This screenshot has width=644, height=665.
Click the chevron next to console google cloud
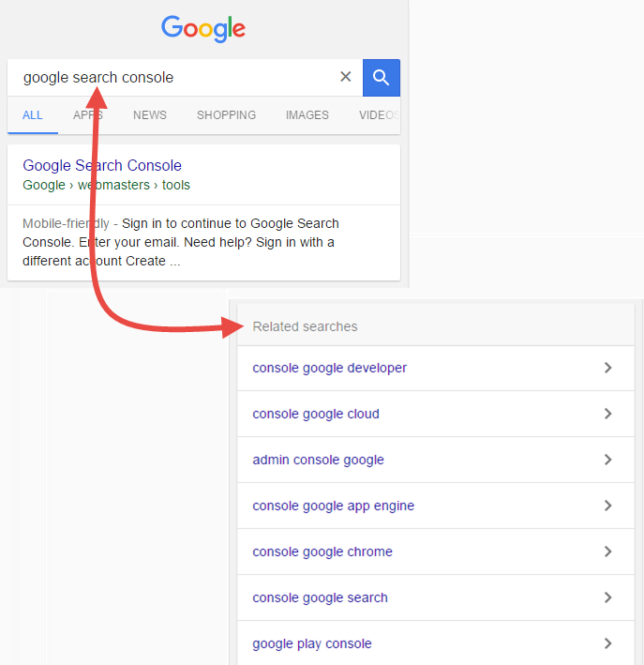point(608,414)
